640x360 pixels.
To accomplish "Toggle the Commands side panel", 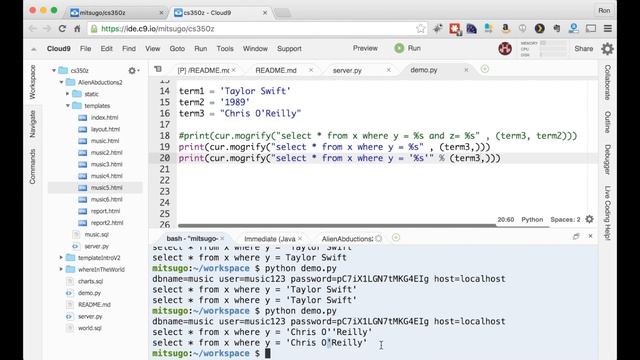I will pyautogui.click(x=33, y=167).
